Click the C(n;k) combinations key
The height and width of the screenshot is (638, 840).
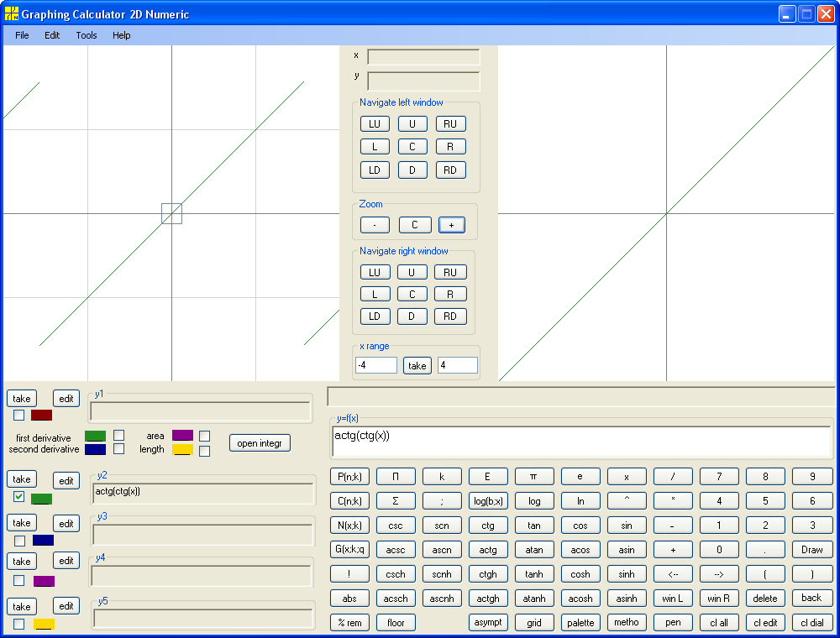[349, 501]
